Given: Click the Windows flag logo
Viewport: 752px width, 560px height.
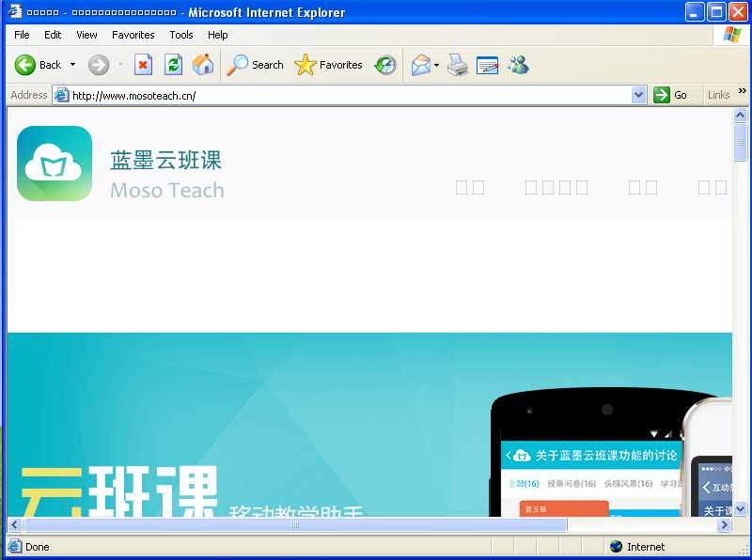Looking at the screenshot, I should tap(732, 35).
